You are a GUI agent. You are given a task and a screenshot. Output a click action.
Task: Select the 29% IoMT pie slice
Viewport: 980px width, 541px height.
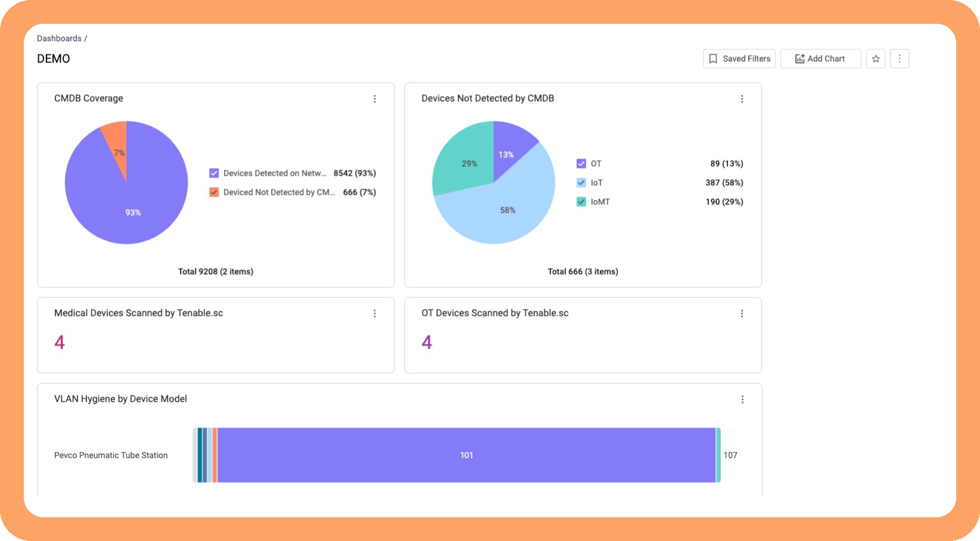(x=468, y=158)
